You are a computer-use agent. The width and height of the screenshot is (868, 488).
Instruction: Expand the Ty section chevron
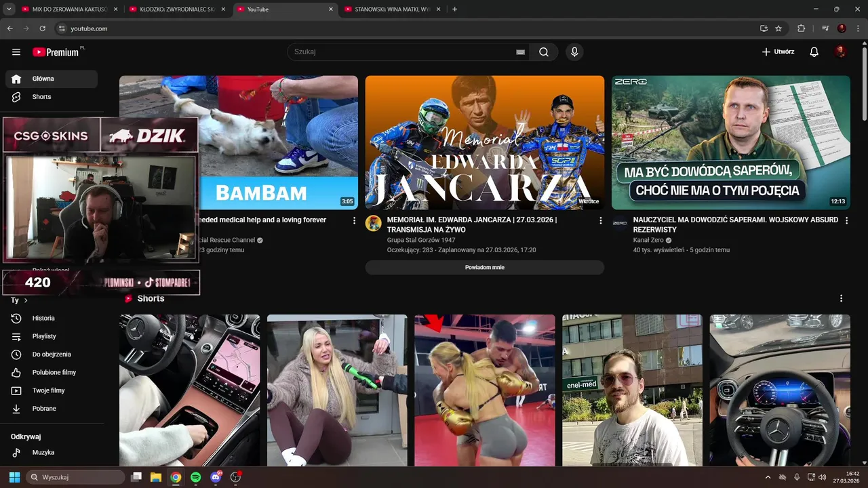(x=26, y=300)
